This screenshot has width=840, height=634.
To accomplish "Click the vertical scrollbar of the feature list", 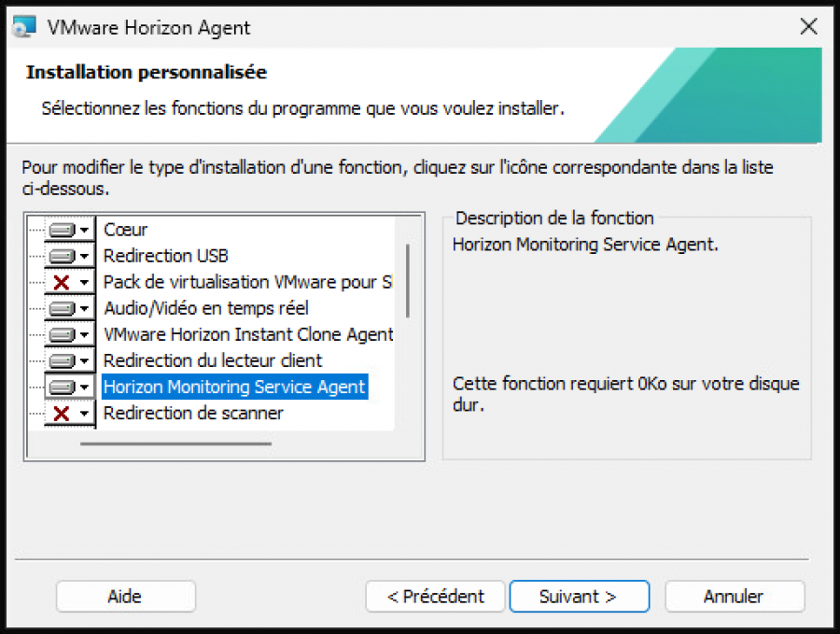I will tap(408, 280).
